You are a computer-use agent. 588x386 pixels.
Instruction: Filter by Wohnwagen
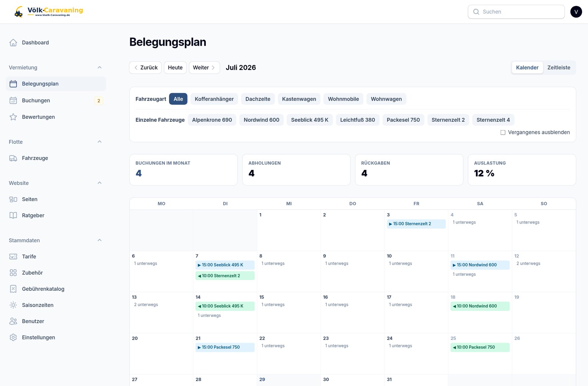pos(386,99)
